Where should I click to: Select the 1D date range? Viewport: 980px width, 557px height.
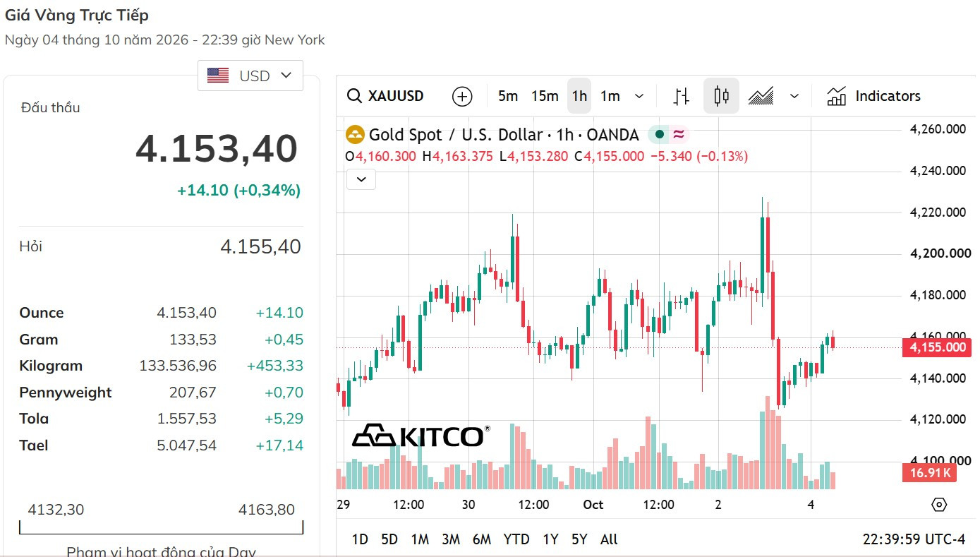click(x=360, y=539)
